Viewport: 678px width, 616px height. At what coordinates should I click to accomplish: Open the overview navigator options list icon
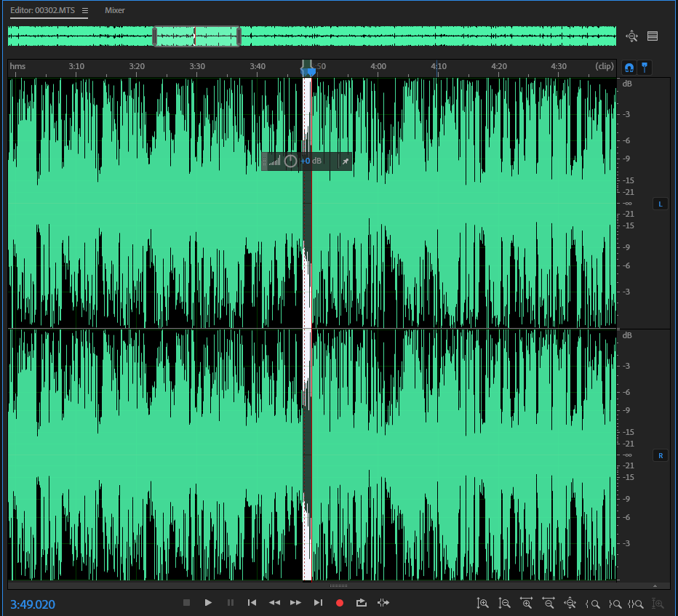[x=652, y=36]
